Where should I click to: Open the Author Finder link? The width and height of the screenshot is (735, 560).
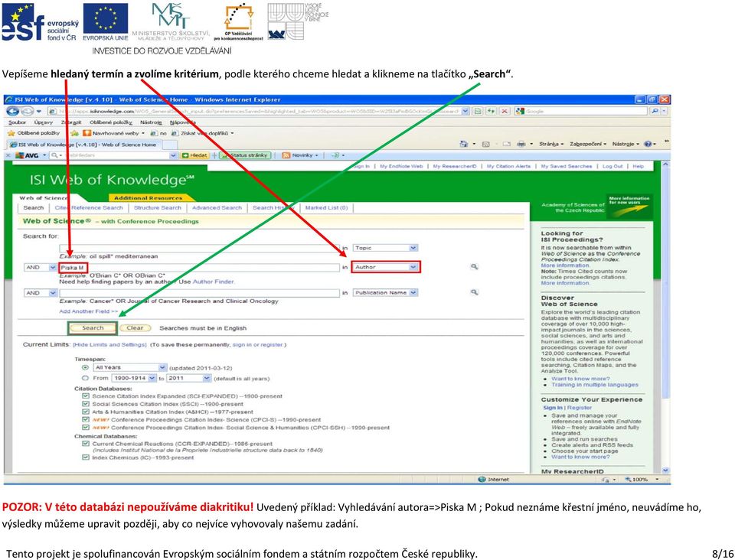point(214,282)
